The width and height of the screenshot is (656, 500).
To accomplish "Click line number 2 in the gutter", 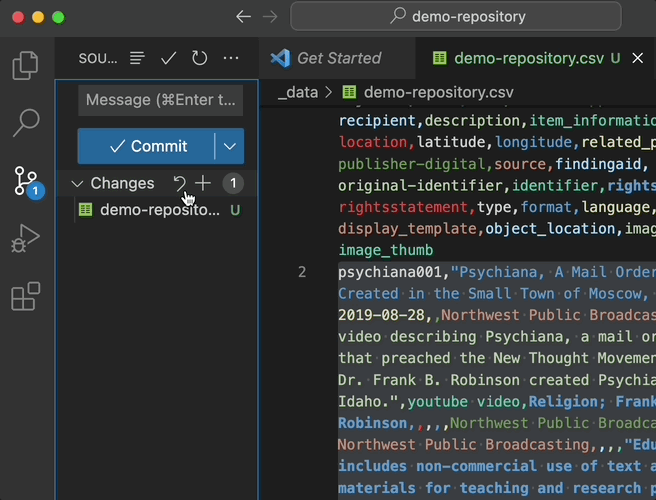I will [302, 272].
